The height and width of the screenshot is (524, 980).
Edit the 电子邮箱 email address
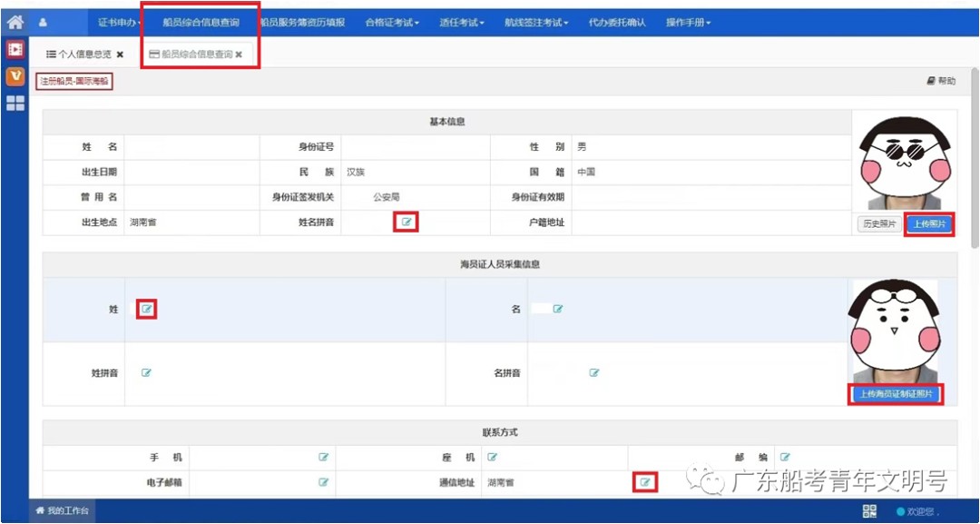pyautogui.click(x=324, y=482)
